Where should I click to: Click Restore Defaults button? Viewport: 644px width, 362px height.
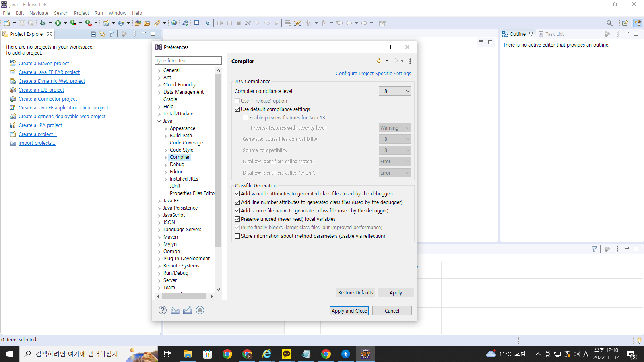click(356, 293)
